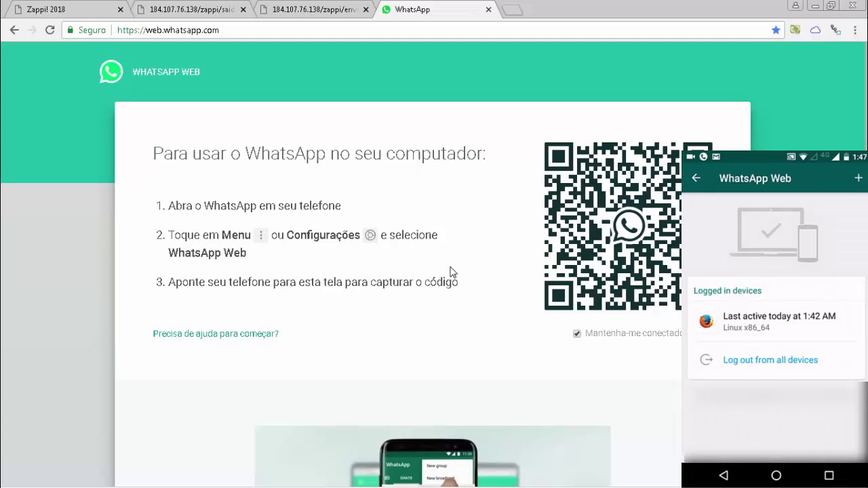Screen dimensions: 868x488
Task: Click the green extension icon beside the star
Action: (795, 30)
